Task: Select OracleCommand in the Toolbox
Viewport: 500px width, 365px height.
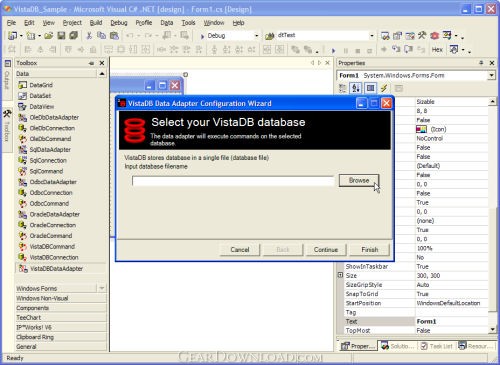Action: 51,236
